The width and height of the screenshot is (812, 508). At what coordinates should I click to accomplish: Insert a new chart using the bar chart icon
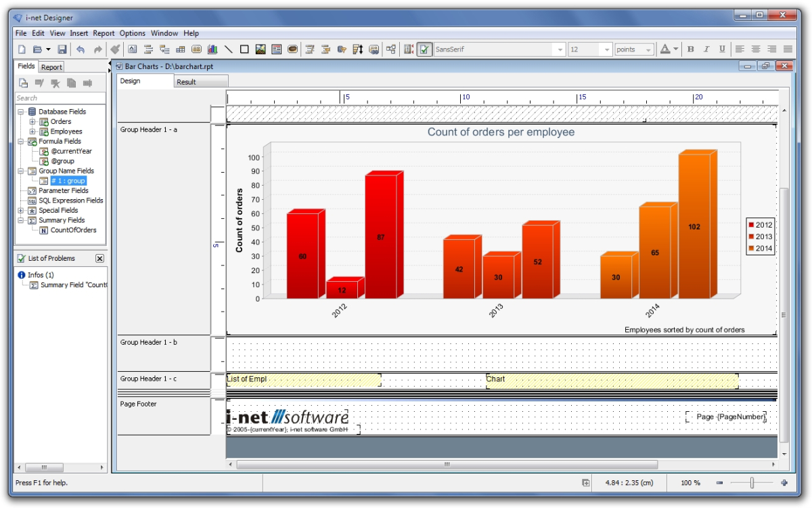coord(212,48)
